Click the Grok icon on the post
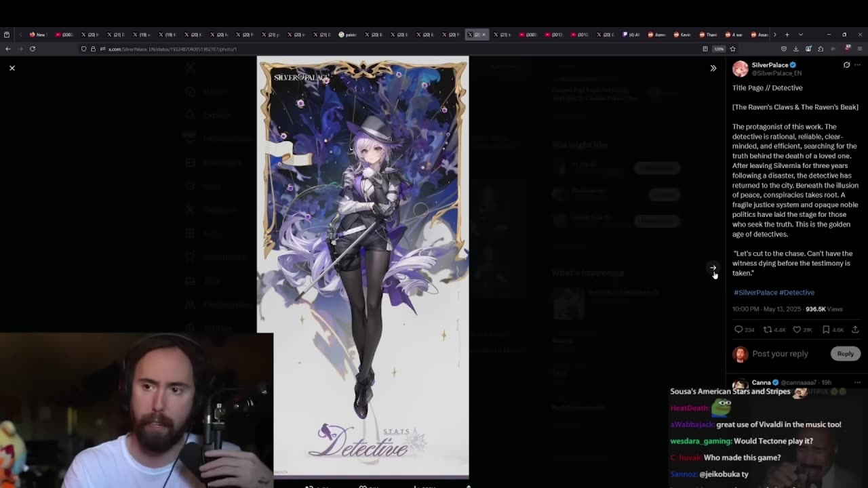Screen dimensions: 868x488 [846, 65]
